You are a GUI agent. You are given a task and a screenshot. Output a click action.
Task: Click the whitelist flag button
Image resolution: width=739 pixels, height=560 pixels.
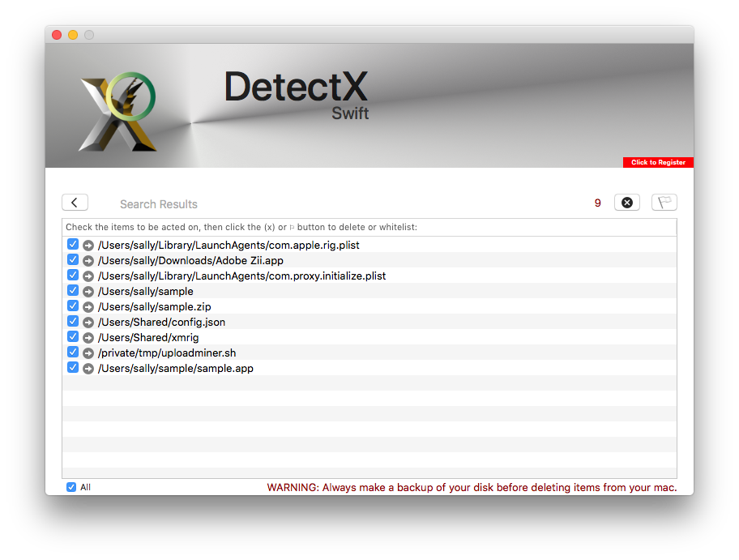pos(664,203)
